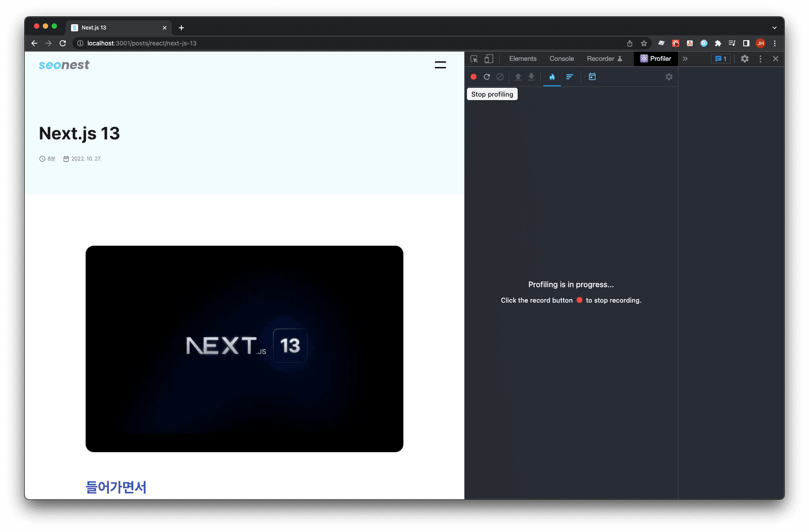809x532 pixels.
Task: Open the Timeline view in the Profiler
Action: click(x=592, y=77)
